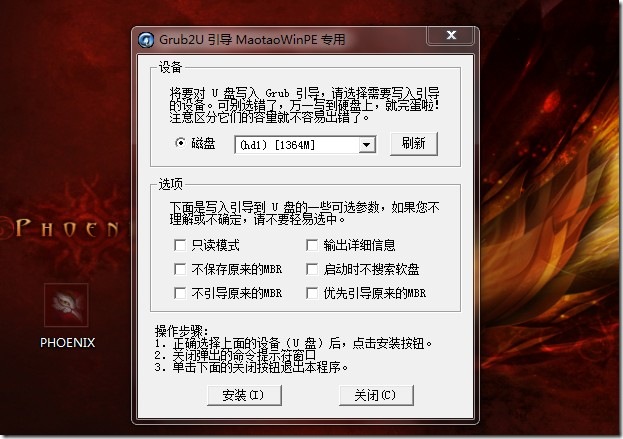
Task: Open the PHOENIX desktop icon
Action: pos(66,305)
